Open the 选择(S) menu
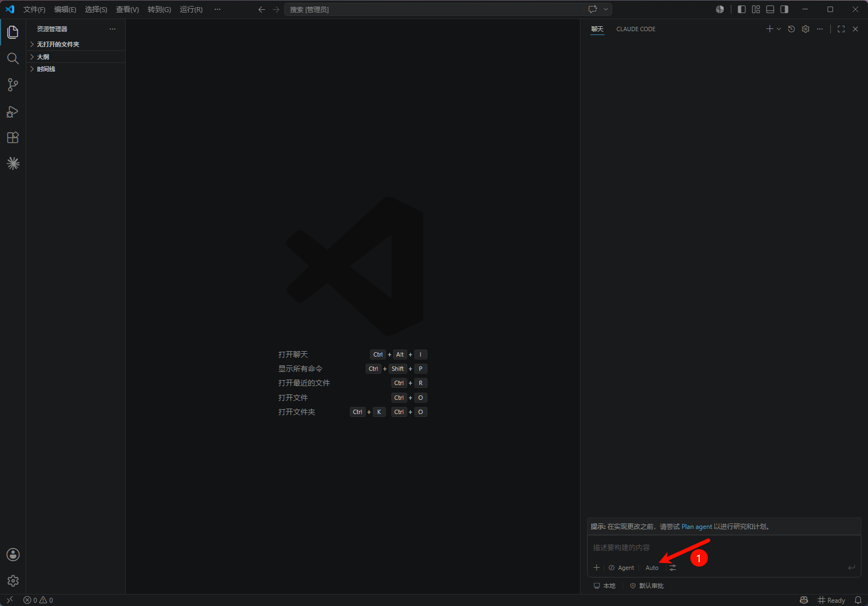The image size is (868, 606). coord(96,9)
